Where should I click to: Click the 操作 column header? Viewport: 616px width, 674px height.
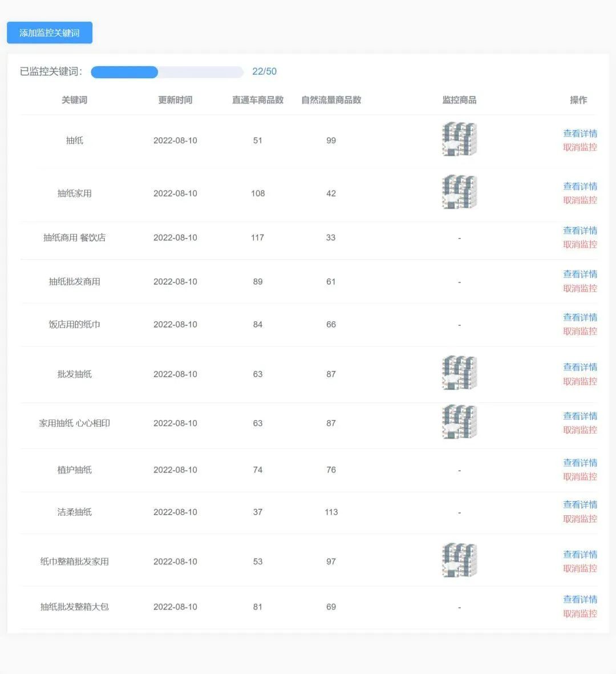click(x=579, y=100)
